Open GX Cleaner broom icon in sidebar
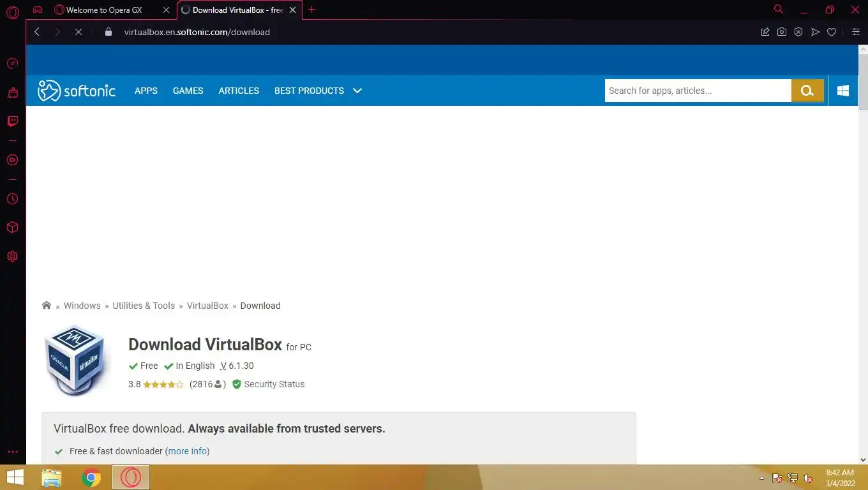The height and width of the screenshot is (490, 868). (12, 93)
